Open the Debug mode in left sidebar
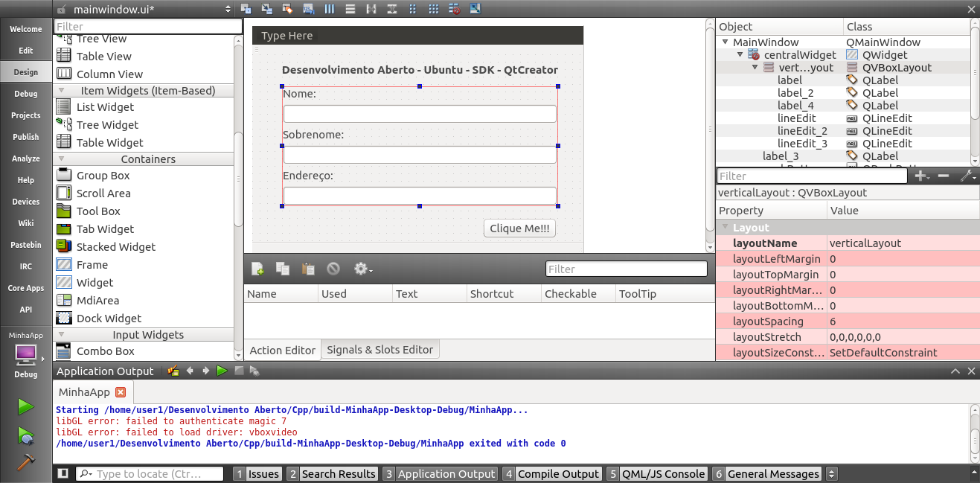 pyautogui.click(x=26, y=94)
